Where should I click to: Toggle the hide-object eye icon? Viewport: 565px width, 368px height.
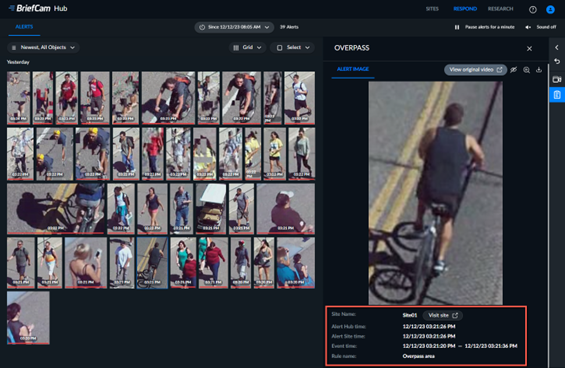coord(513,70)
